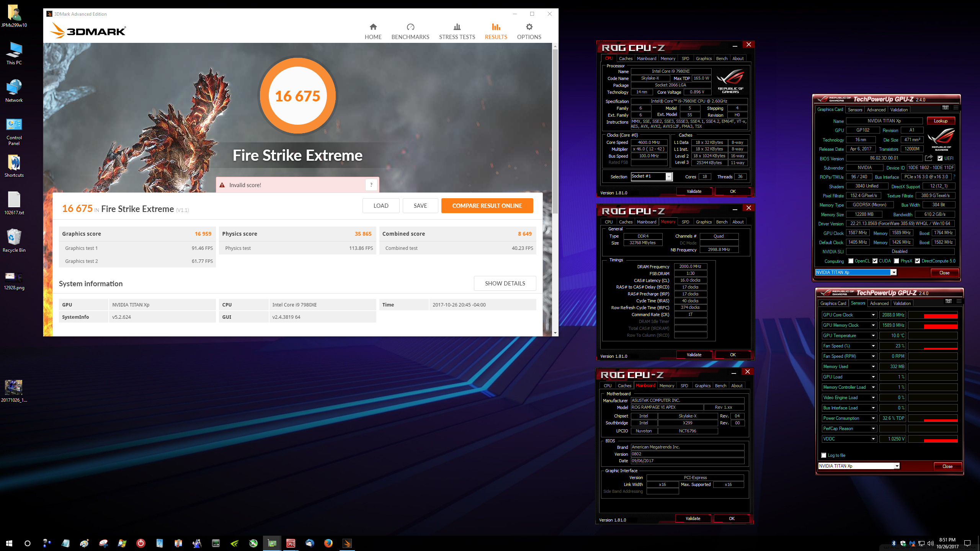Open Control Panel desktop icon
Viewport: 980px width, 551px height.
[14, 131]
